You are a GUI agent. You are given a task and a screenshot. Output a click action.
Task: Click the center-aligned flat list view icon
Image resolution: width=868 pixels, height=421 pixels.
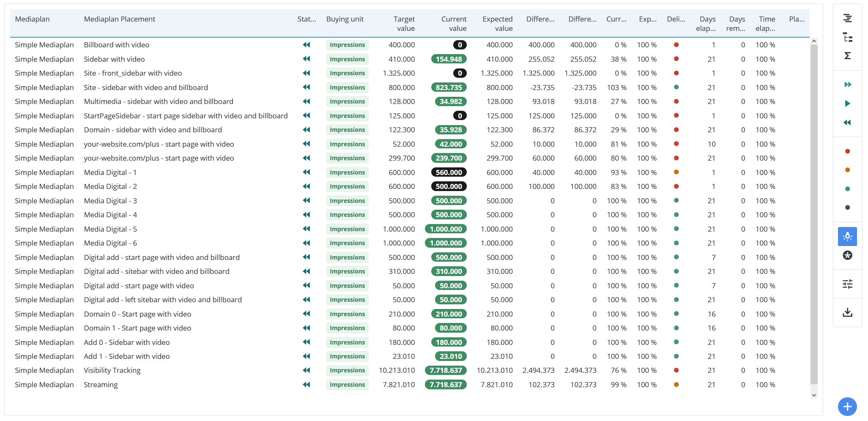click(847, 18)
